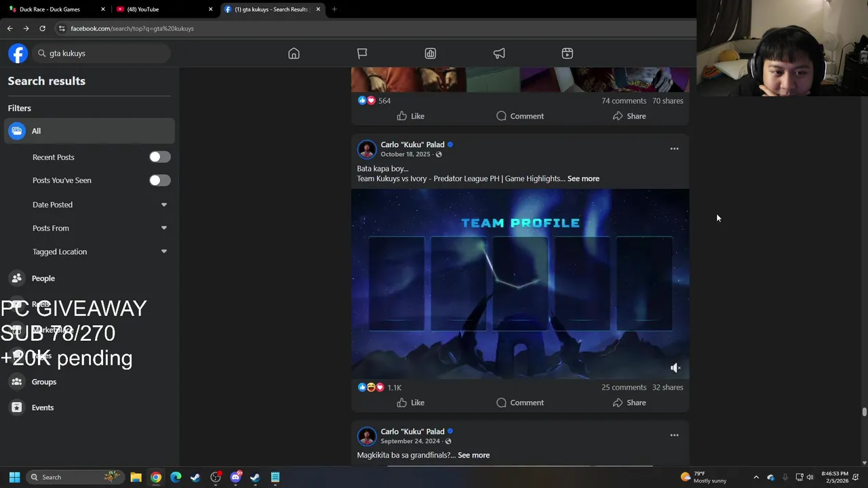Viewport: 868px width, 488px height.
Task: Open Google Chrome from taskbar
Action: click(x=156, y=477)
